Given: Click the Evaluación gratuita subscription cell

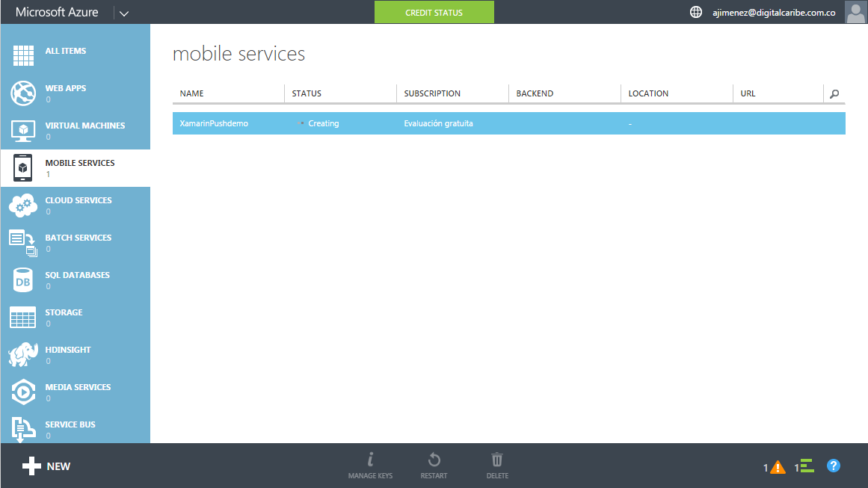Looking at the screenshot, I should pos(438,123).
